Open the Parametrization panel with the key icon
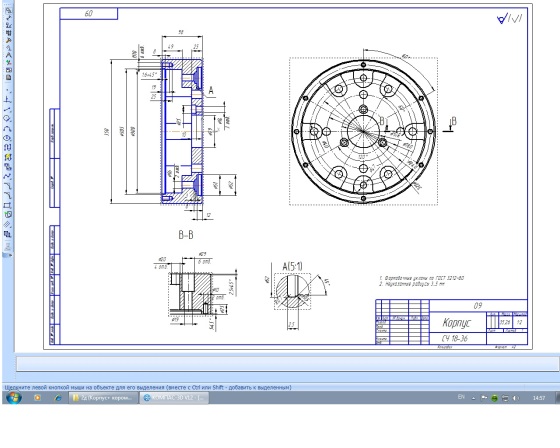The height and width of the screenshot is (448, 560). [8, 40]
